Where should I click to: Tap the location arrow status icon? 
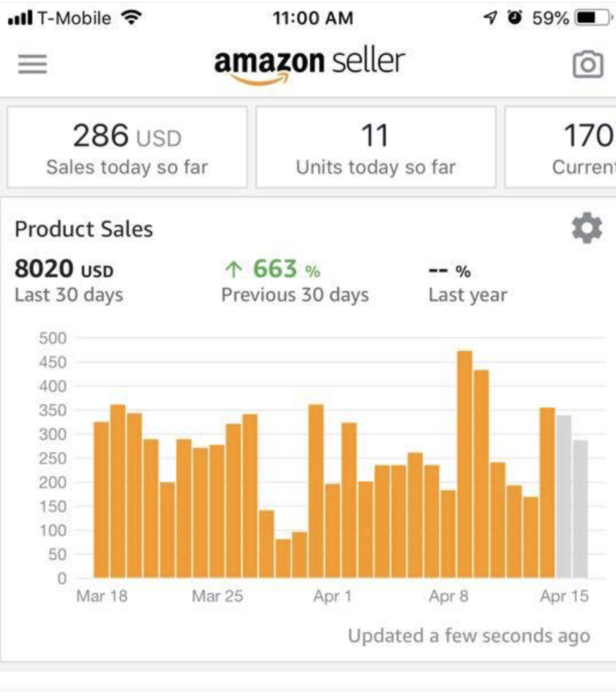coord(490,18)
